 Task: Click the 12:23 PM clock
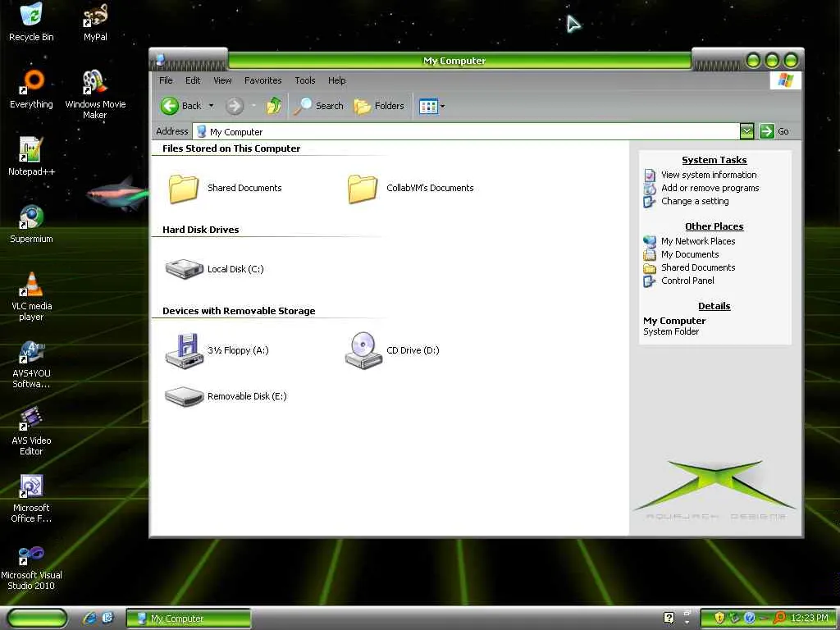pyautogui.click(x=810, y=619)
